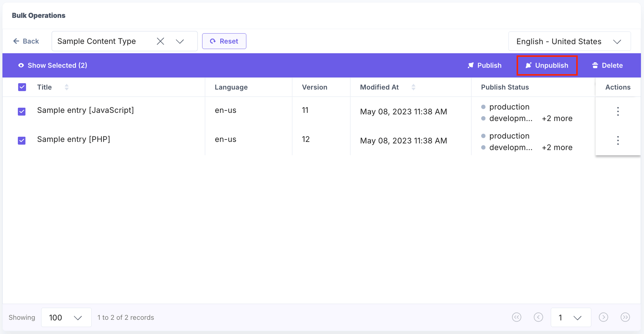Expand the Sample Content Type dropdown
Viewport: 644px width, 334px height.
pos(180,41)
